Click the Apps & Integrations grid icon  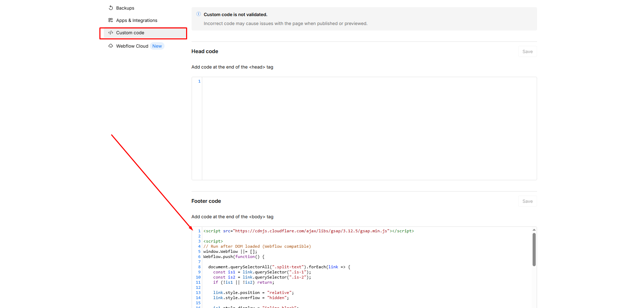(x=111, y=20)
